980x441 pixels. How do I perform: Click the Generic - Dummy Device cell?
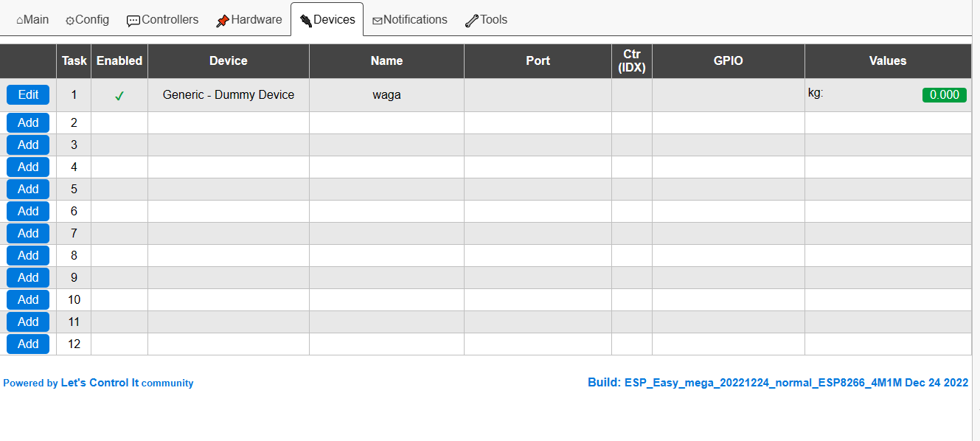pyautogui.click(x=229, y=95)
